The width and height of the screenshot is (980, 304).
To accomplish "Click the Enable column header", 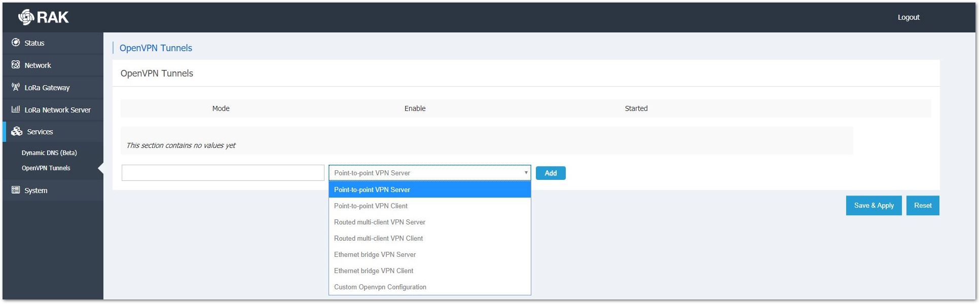I will pyautogui.click(x=415, y=108).
